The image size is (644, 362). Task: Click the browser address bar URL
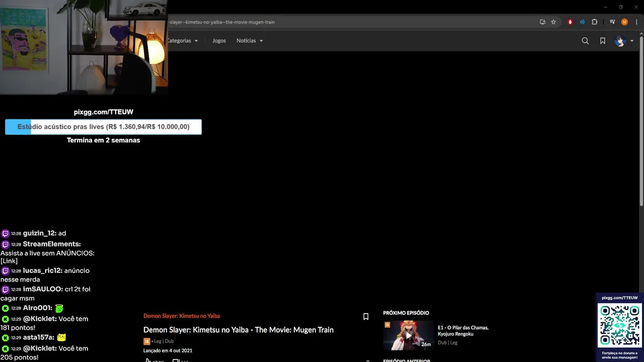(221, 22)
